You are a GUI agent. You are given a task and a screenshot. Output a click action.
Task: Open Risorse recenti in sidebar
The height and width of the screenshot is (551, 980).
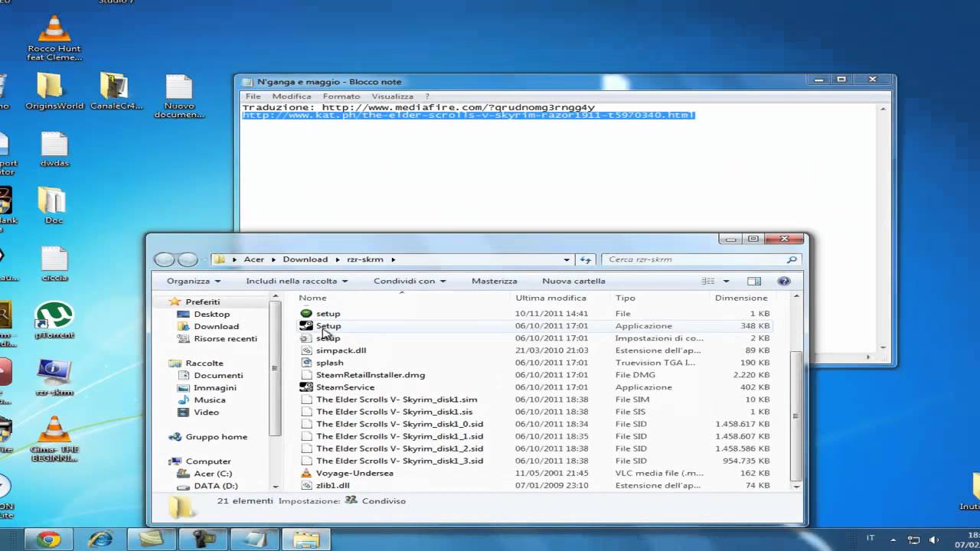(225, 338)
